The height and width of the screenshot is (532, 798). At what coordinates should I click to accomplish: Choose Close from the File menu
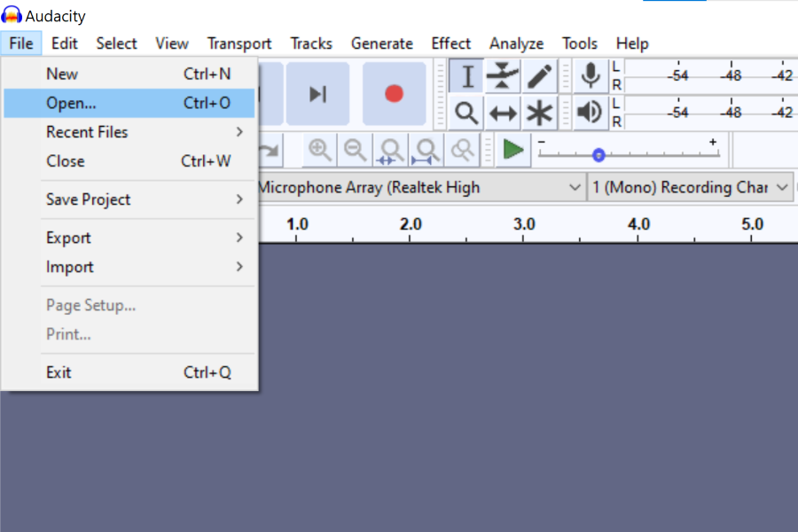(x=129, y=161)
